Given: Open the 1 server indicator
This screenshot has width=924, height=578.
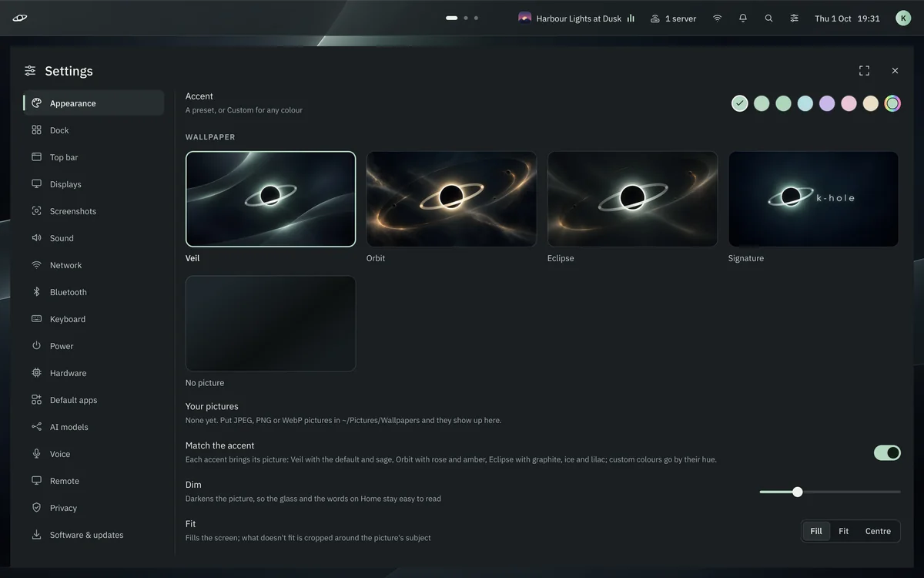Looking at the screenshot, I should tap(673, 18).
